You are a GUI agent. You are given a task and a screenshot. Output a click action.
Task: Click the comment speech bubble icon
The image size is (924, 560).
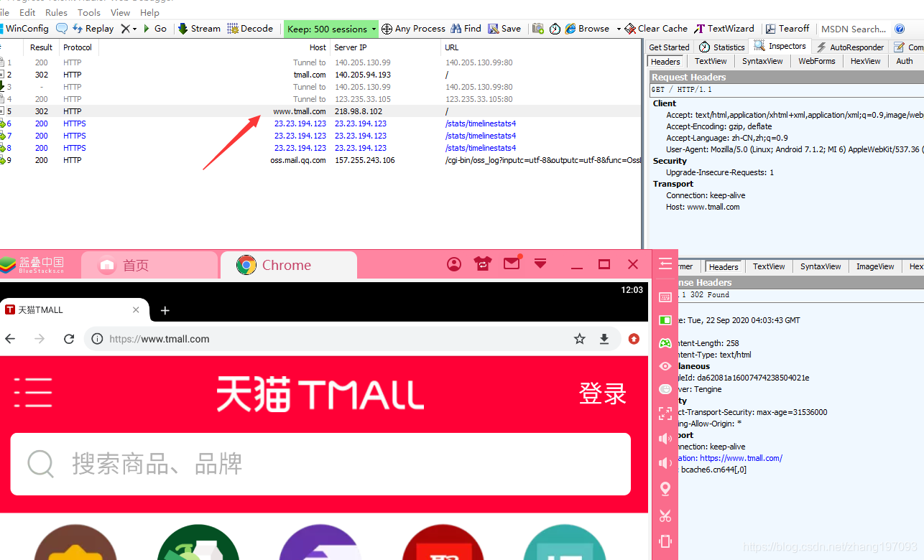tap(62, 29)
